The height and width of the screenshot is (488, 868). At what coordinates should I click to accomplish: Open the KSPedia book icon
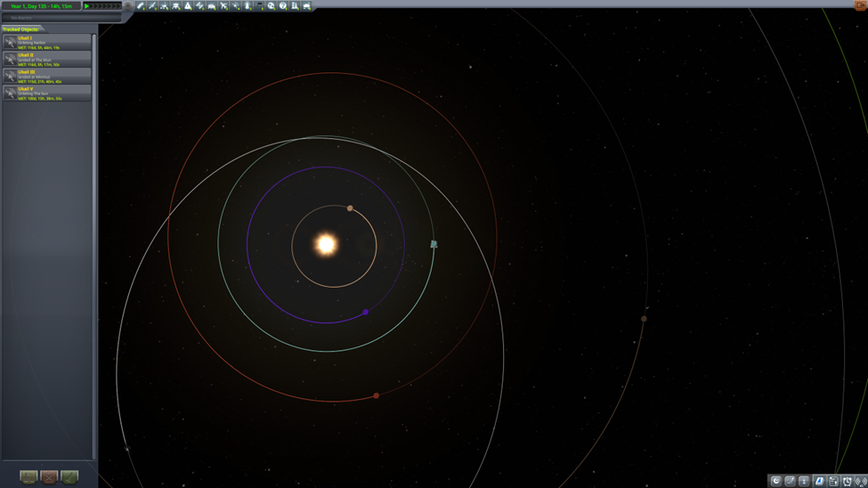pyautogui.click(x=819, y=482)
